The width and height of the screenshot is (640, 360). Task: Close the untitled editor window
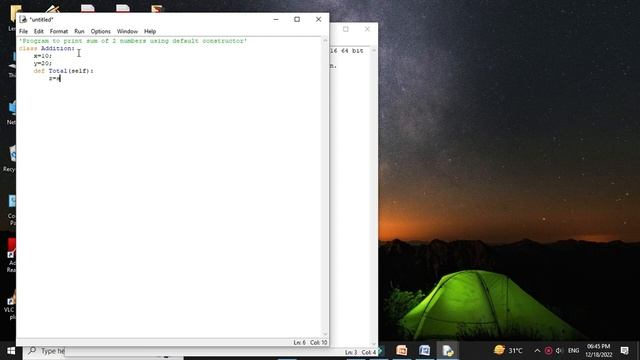point(318,19)
